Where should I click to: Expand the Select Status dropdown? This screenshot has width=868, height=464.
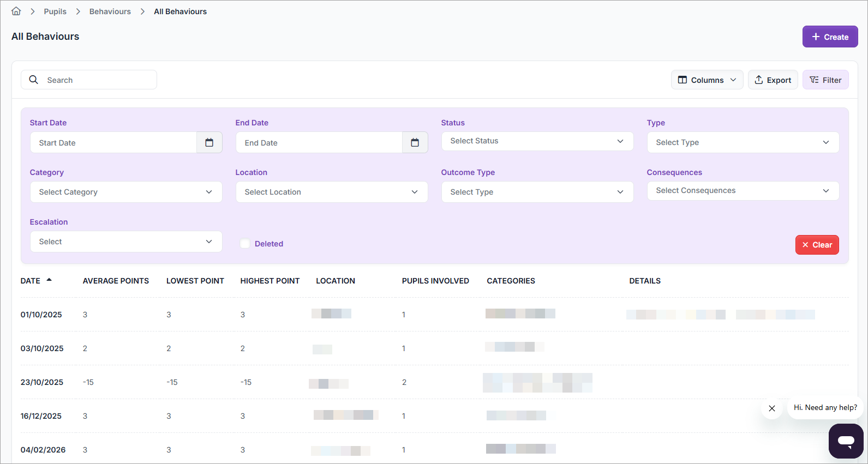[x=537, y=141]
